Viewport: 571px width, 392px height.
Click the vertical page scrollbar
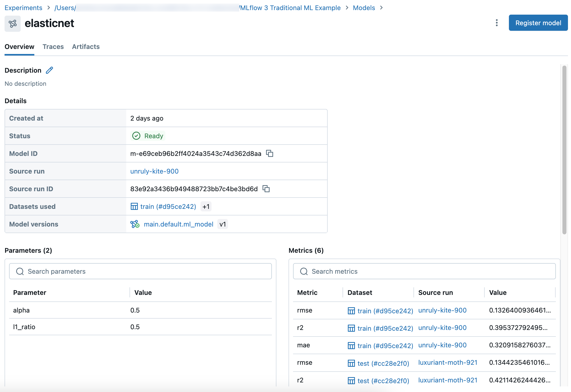click(564, 150)
